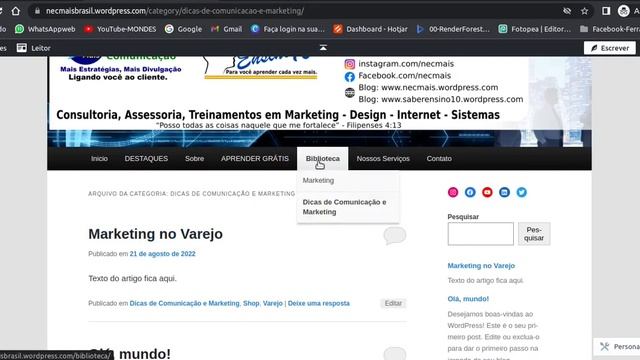Click the Editar button for the post

coord(393,303)
